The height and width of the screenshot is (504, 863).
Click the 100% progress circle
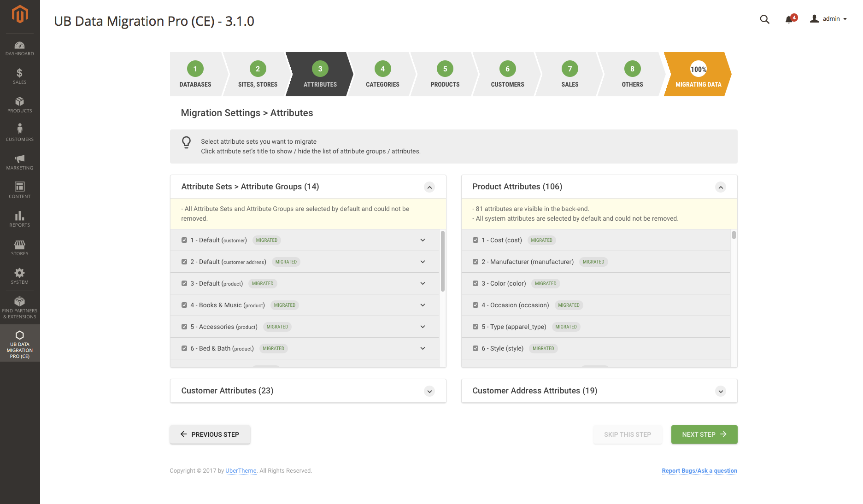click(699, 69)
